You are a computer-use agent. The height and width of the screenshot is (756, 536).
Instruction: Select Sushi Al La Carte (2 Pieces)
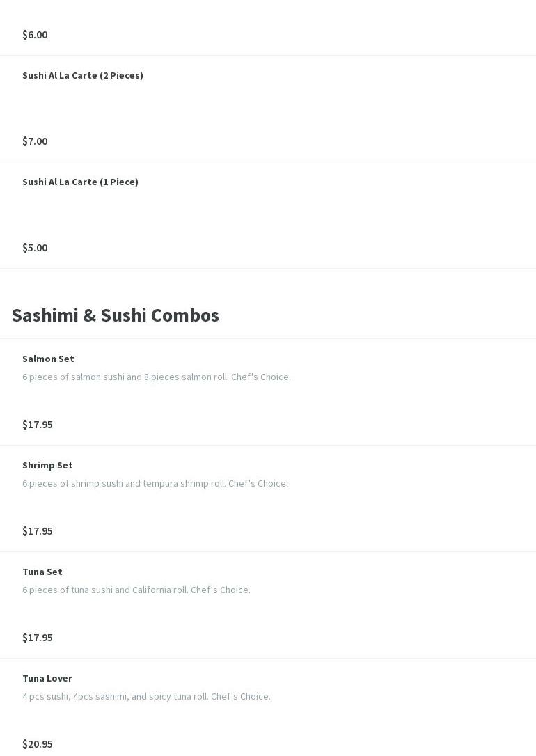click(83, 75)
